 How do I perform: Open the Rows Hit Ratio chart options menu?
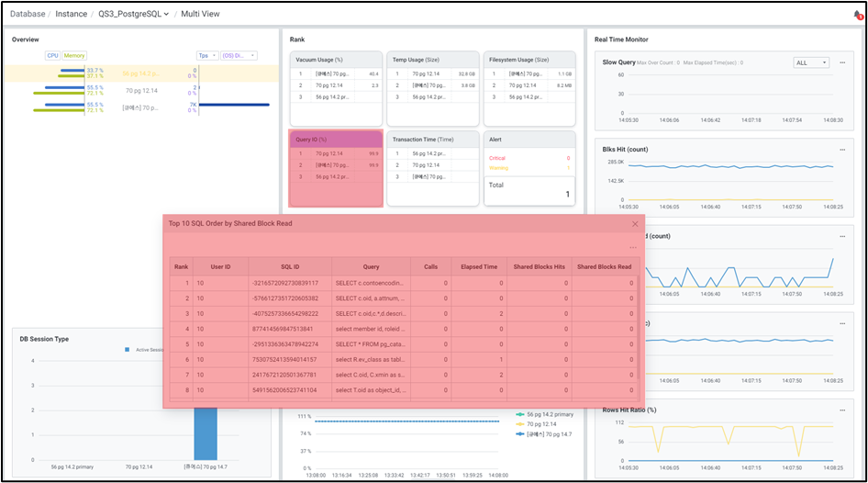(842, 409)
